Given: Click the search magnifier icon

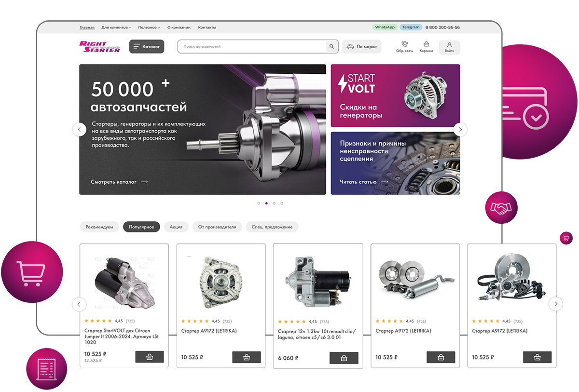Looking at the screenshot, I should [x=331, y=47].
